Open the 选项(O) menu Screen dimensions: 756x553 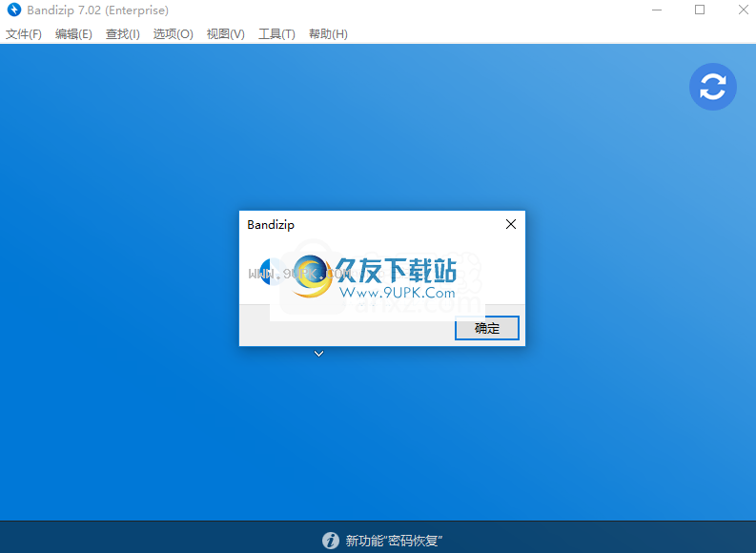pos(174,34)
